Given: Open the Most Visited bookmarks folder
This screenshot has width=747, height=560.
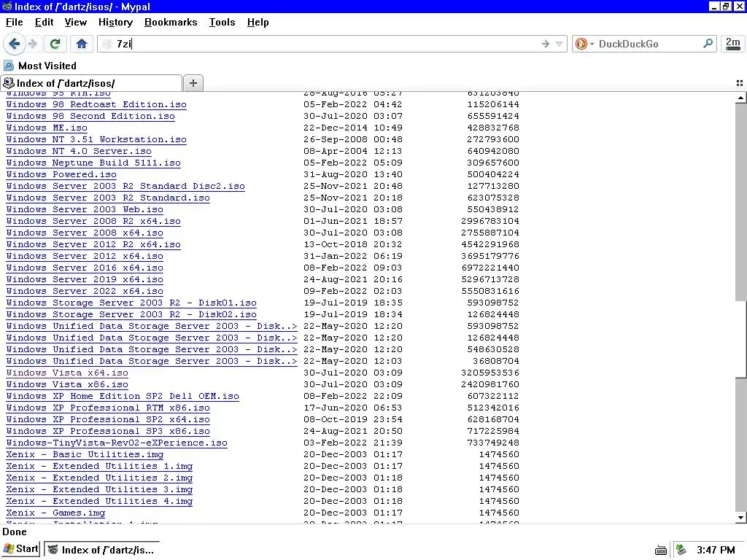Looking at the screenshot, I should (x=40, y=66).
